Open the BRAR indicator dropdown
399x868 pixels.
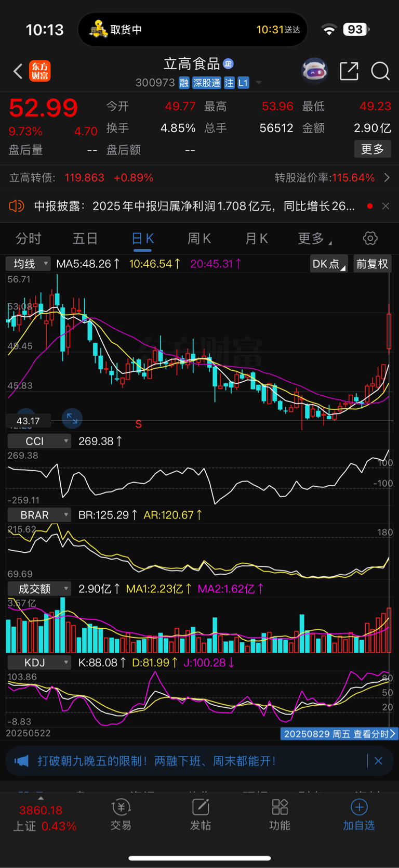tap(39, 515)
